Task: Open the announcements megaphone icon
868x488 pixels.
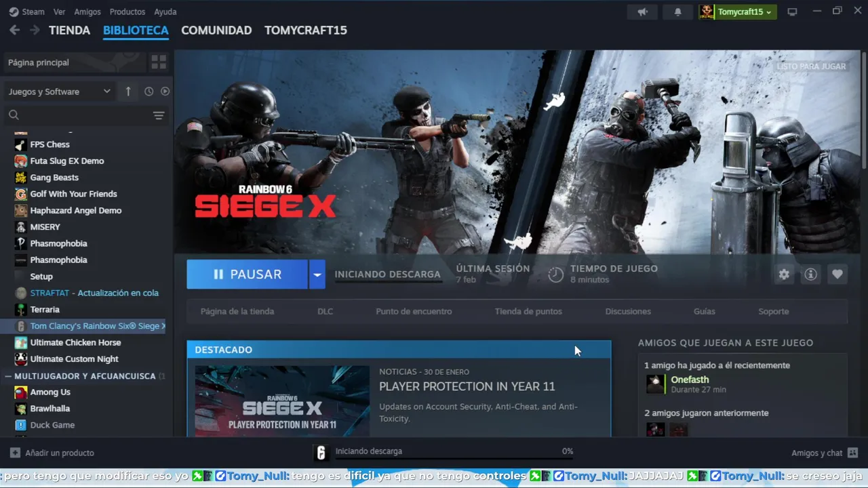Action: pos(643,12)
